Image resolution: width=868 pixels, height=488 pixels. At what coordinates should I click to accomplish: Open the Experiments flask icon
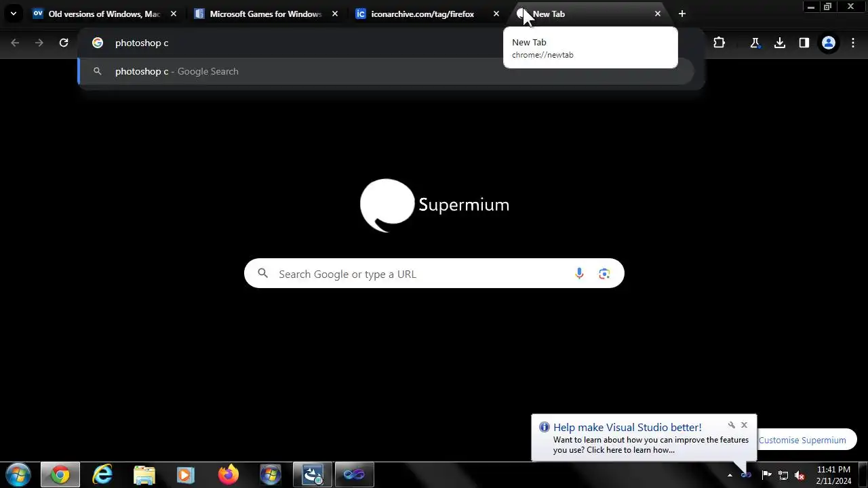click(755, 43)
